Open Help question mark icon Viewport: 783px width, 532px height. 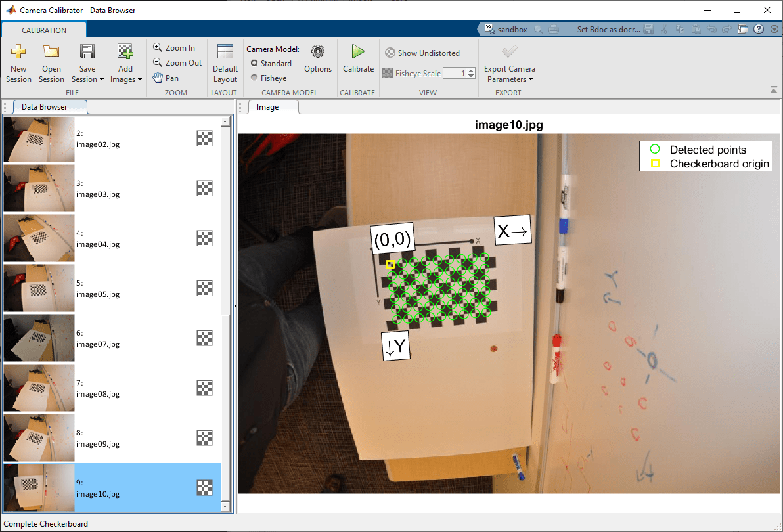pos(759,30)
